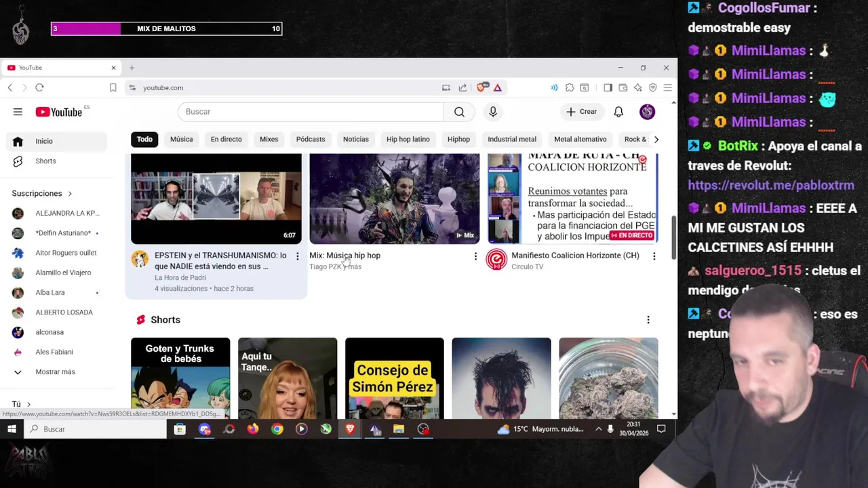The image size is (868, 488).
Task: Go to Inicio in the sidebar
Action: [x=58, y=141]
